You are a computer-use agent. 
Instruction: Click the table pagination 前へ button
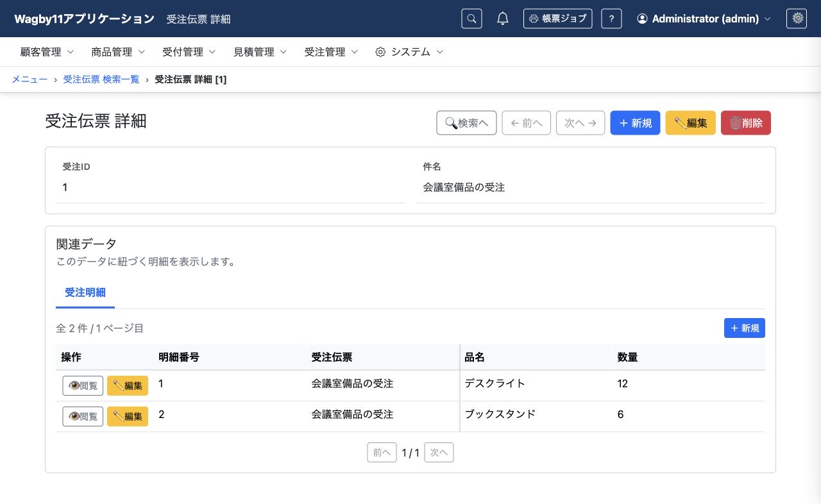click(x=382, y=453)
